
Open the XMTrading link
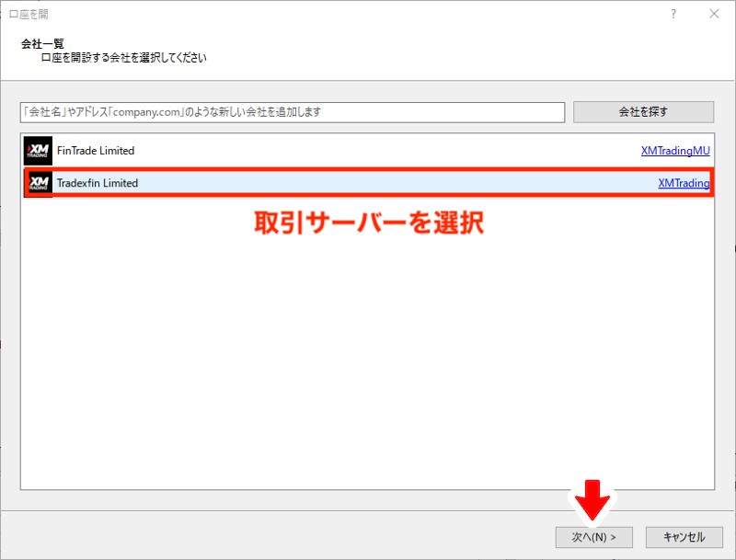coord(684,183)
